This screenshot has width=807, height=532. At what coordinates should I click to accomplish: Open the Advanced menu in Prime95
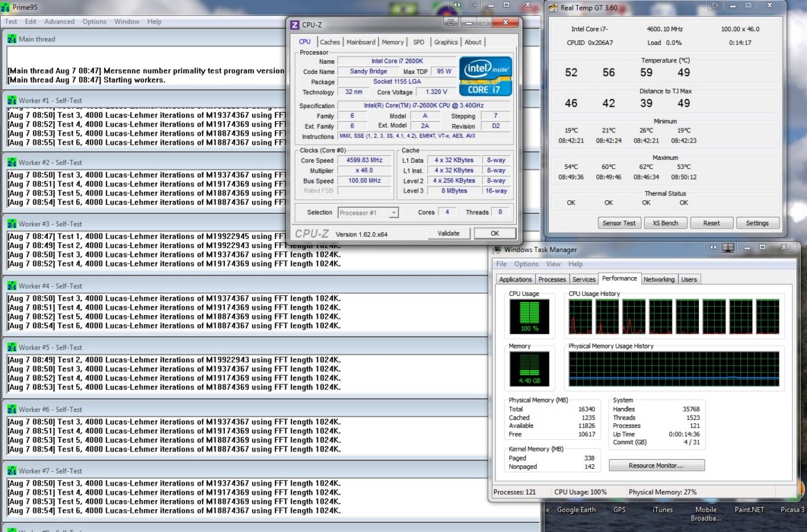coord(59,21)
